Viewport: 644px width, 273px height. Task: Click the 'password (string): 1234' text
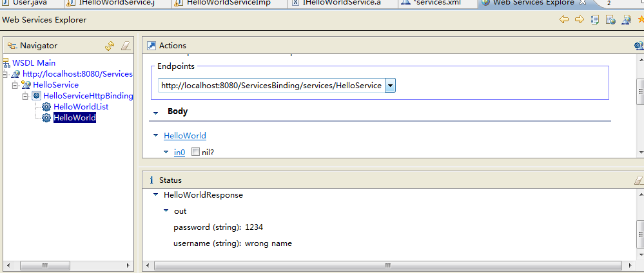[x=218, y=227]
